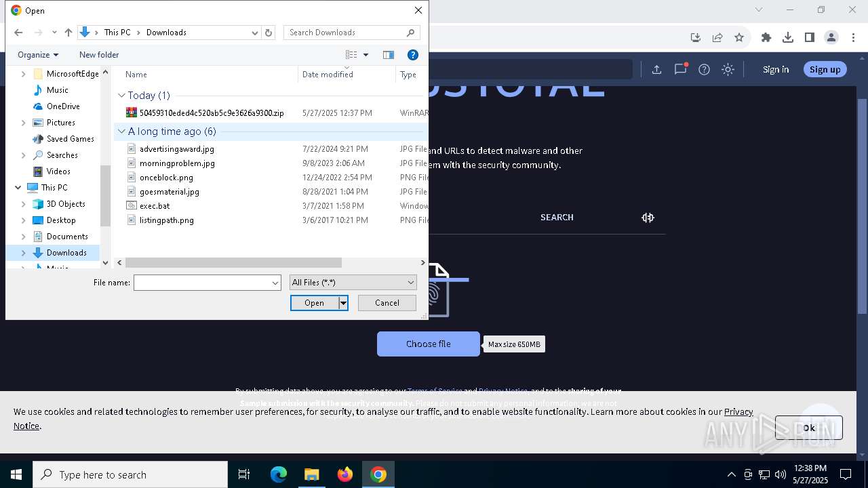
Task: Click the upload icon in VirusTotal header
Action: 656,69
